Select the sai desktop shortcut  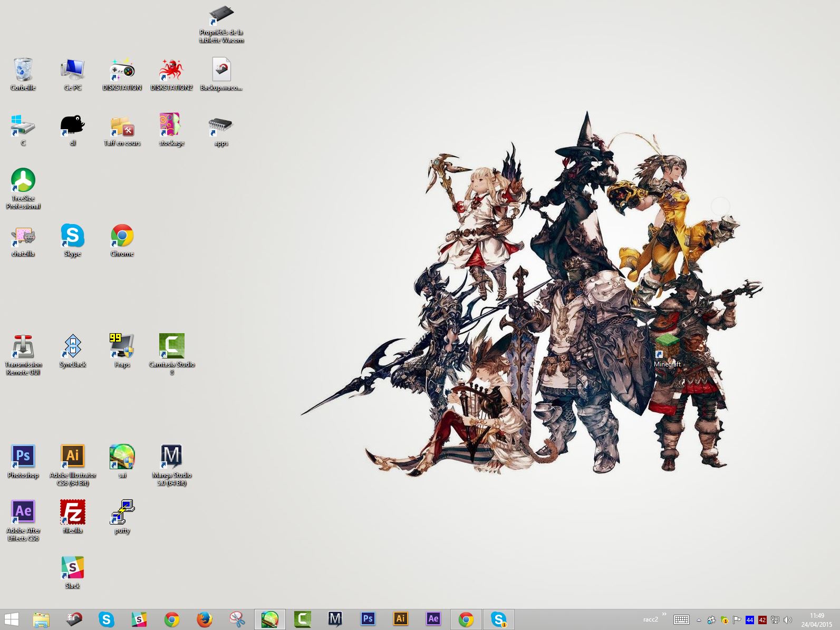pyautogui.click(x=122, y=462)
